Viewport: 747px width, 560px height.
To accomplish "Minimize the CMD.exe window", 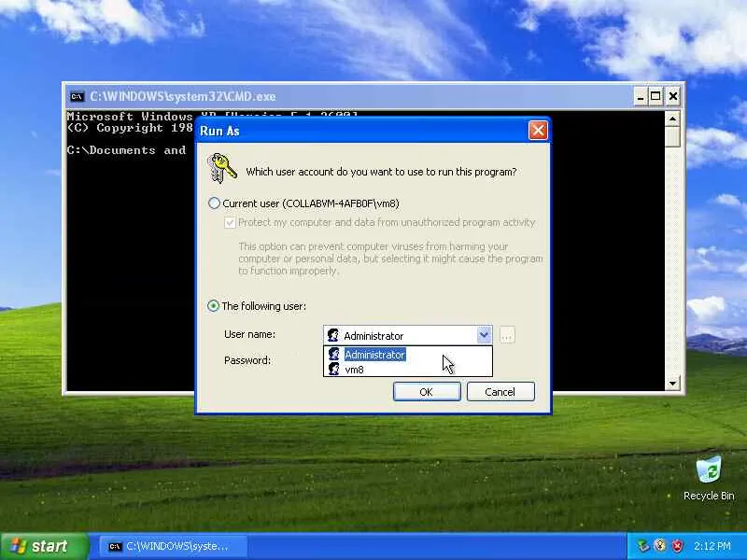I will pos(641,97).
